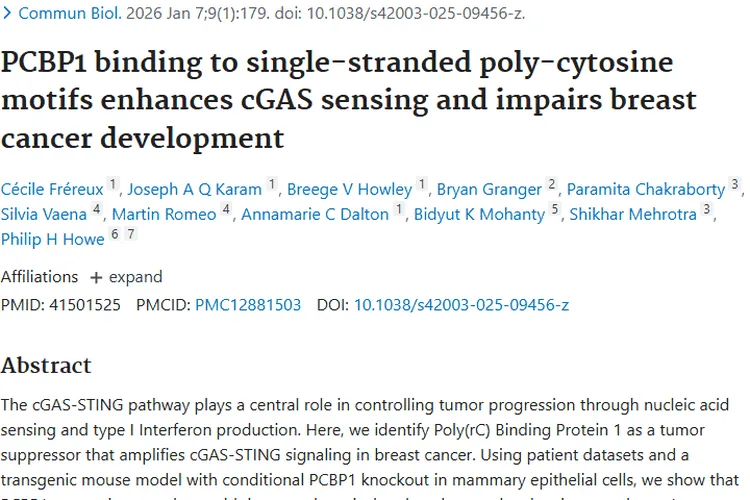The image size is (750, 500).
Task: Click author Breege V Howley
Action: [x=349, y=189]
